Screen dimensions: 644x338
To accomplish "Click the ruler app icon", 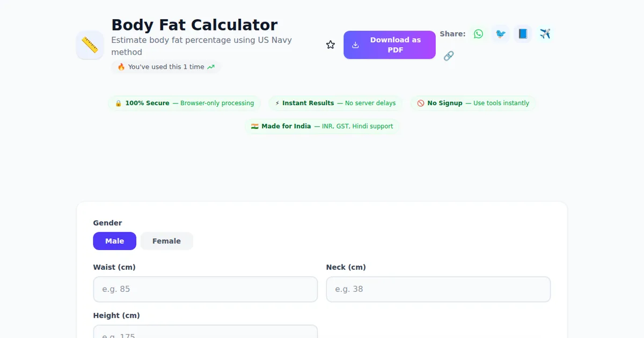I will click(90, 45).
